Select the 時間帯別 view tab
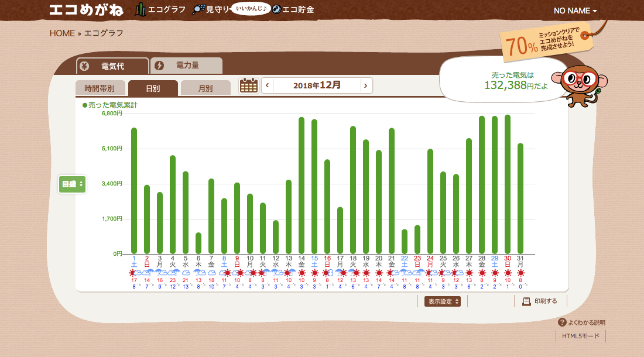644x357 pixels. tap(100, 88)
